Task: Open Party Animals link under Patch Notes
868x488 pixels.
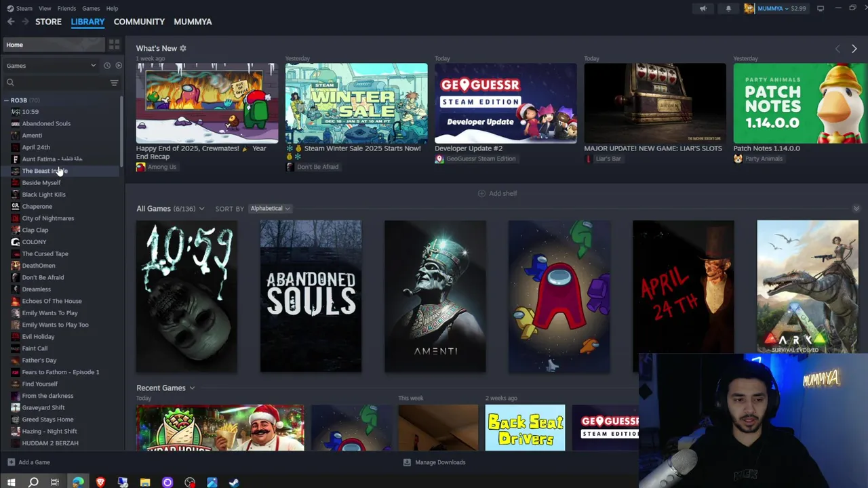Action: (758, 159)
